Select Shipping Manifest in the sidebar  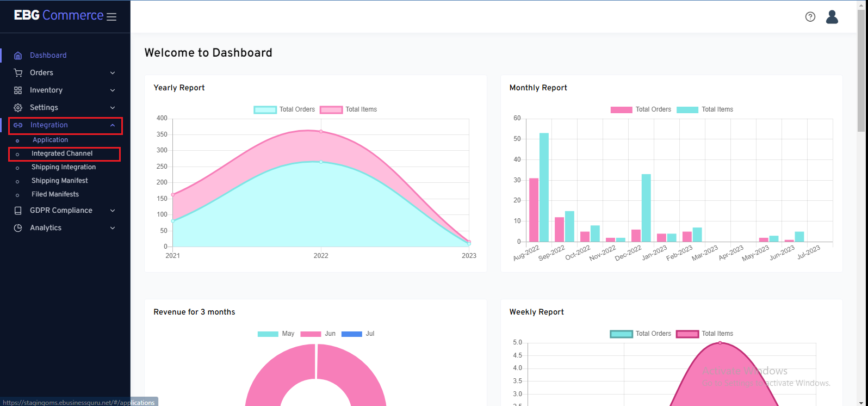(x=59, y=181)
